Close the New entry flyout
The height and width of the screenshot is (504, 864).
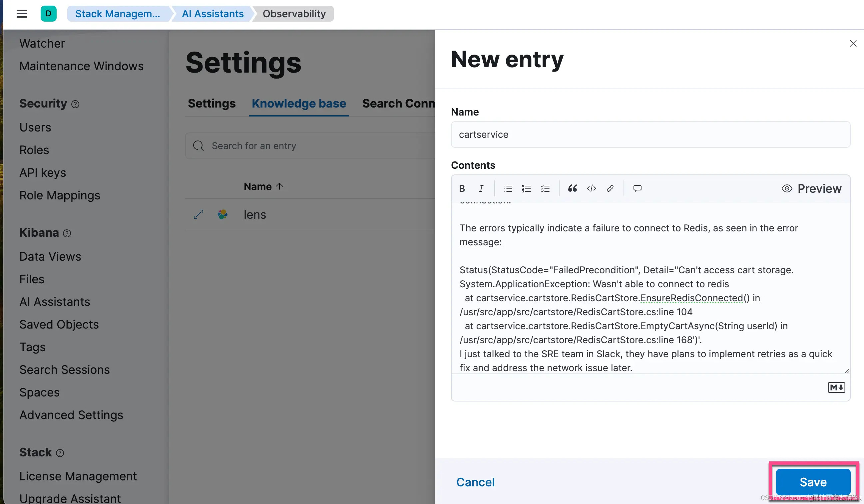853,43
